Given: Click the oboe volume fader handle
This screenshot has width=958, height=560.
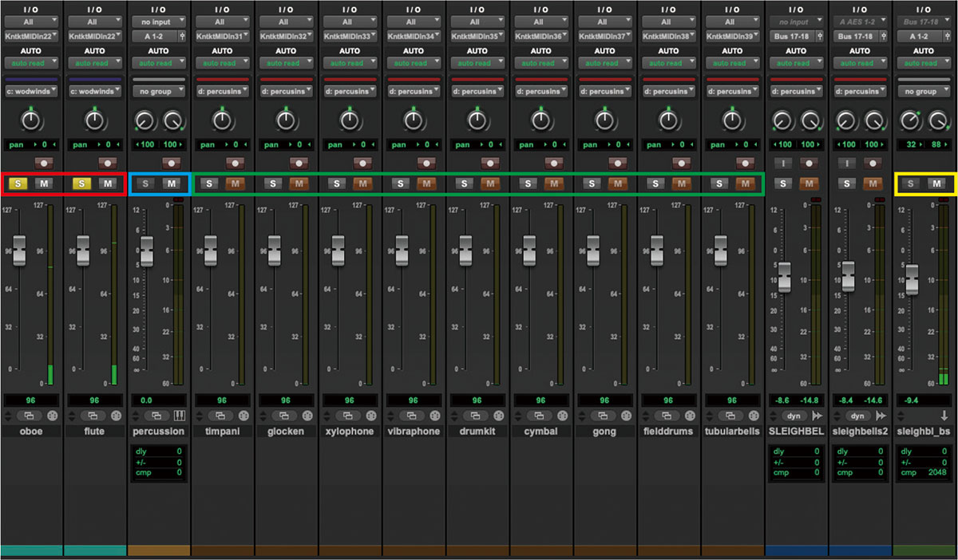Looking at the screenshot, I should (x=18, y=250).
